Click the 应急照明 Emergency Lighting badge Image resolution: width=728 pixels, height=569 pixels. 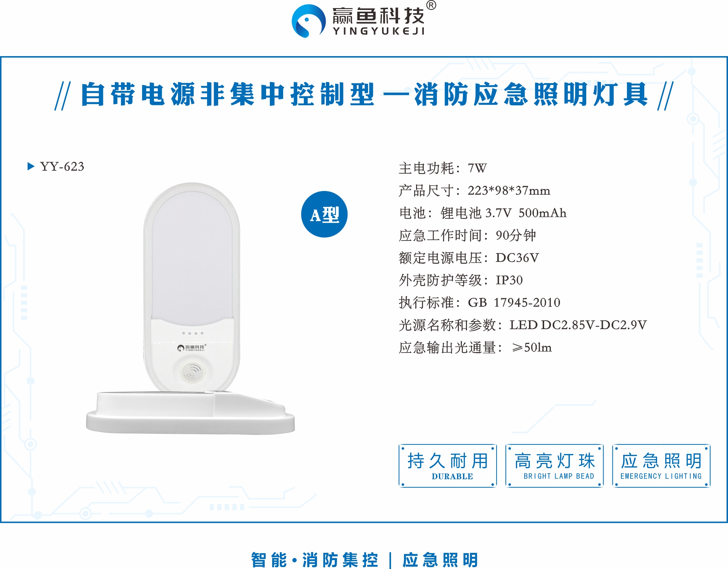[x=661, y=466]
